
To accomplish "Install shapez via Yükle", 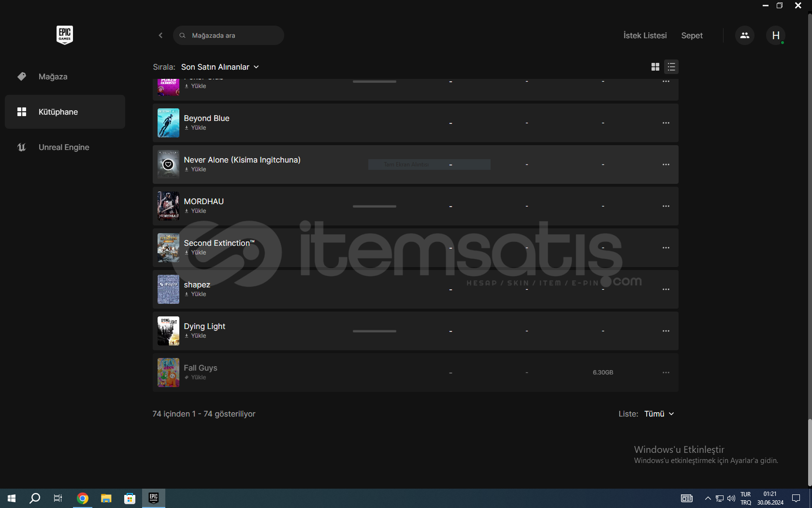I will click(x=195, y=294).
